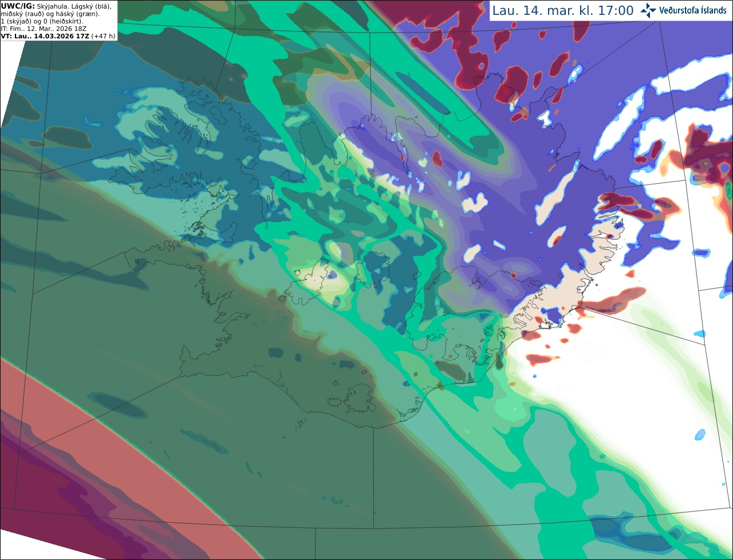Click the "1 (skýjað) og 0 (heiðskírt)." line
This screenshot has height=560, width=733.
point(42,21)
